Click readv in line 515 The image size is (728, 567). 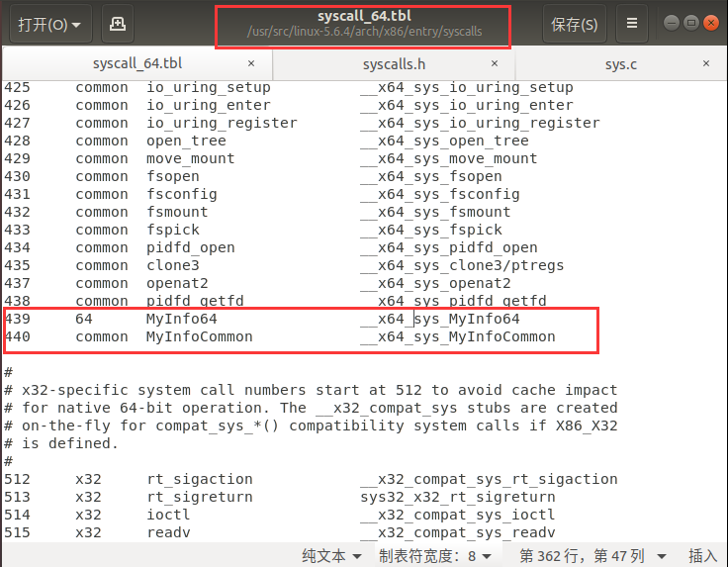(168, 532)
